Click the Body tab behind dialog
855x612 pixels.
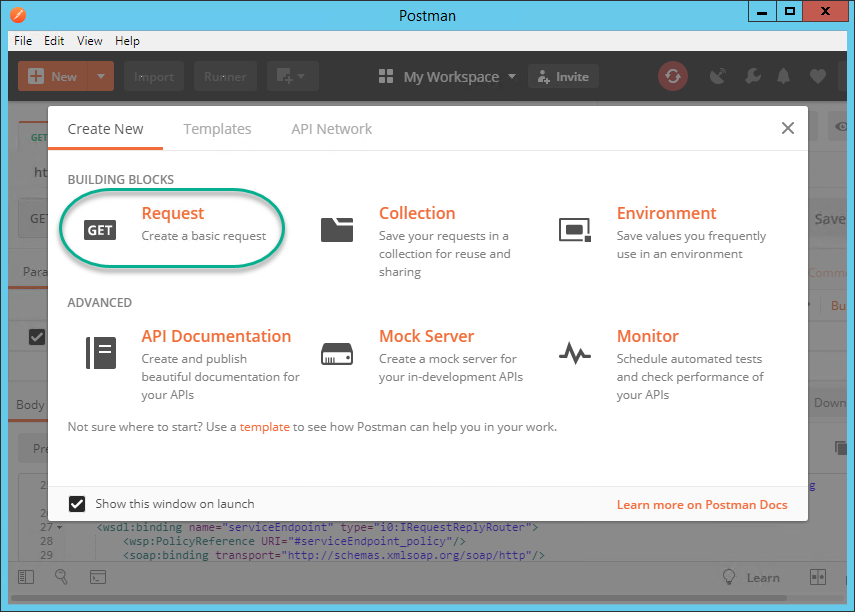[30, 405]
